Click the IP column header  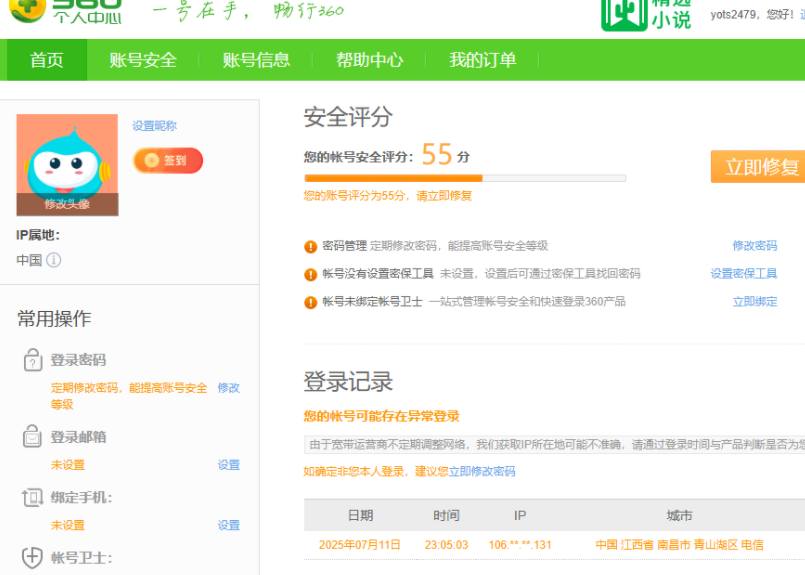click(x=520, y=515)
